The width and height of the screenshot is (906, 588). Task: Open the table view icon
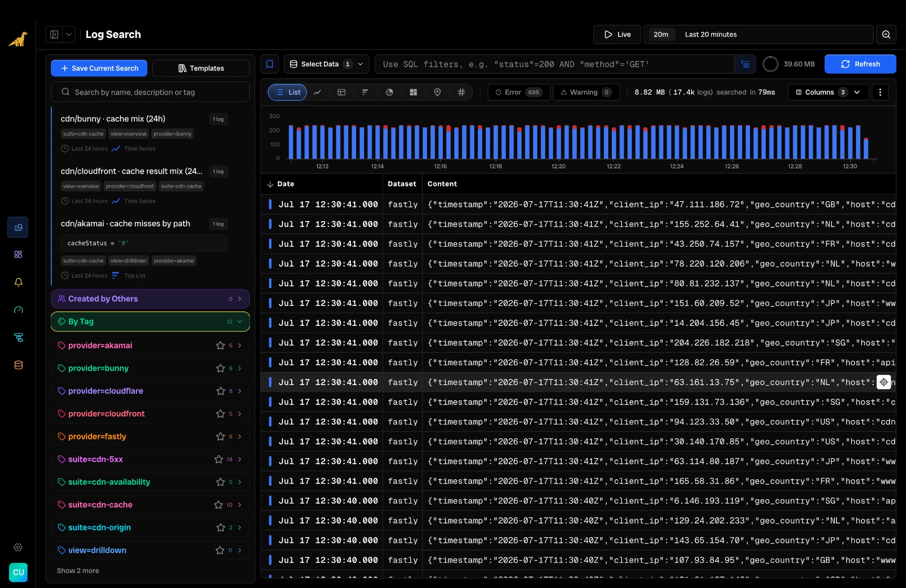pyautogui.click(x=342, y=92)
